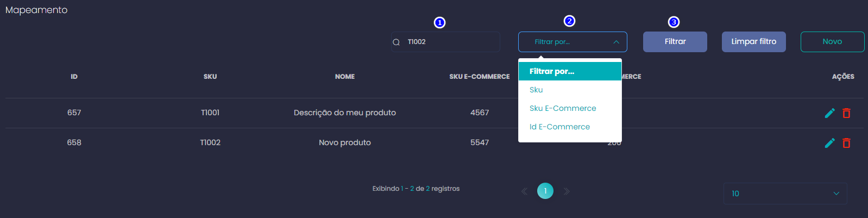Delete the T1002 row using the trash icon
The height and width of the screenshot is (218, 868).
(x=846, y=143)
